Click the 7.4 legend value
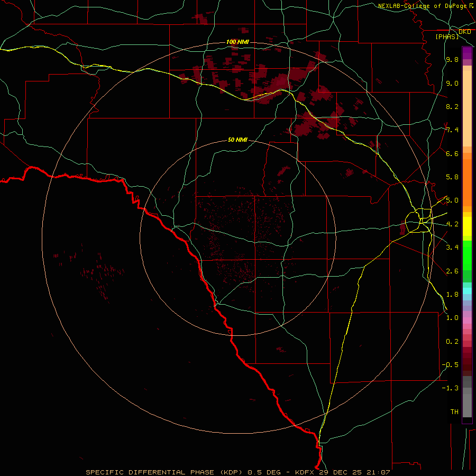Image resolution: width=476 pixels, height=476 pixels. tap(452, 130)
